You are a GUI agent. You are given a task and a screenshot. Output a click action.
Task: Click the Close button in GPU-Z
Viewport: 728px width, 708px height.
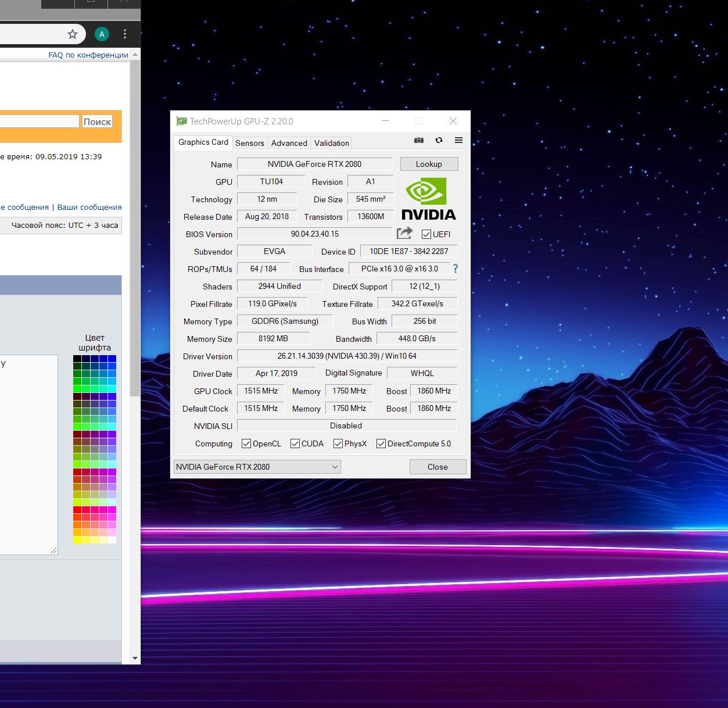pos(437,467)
